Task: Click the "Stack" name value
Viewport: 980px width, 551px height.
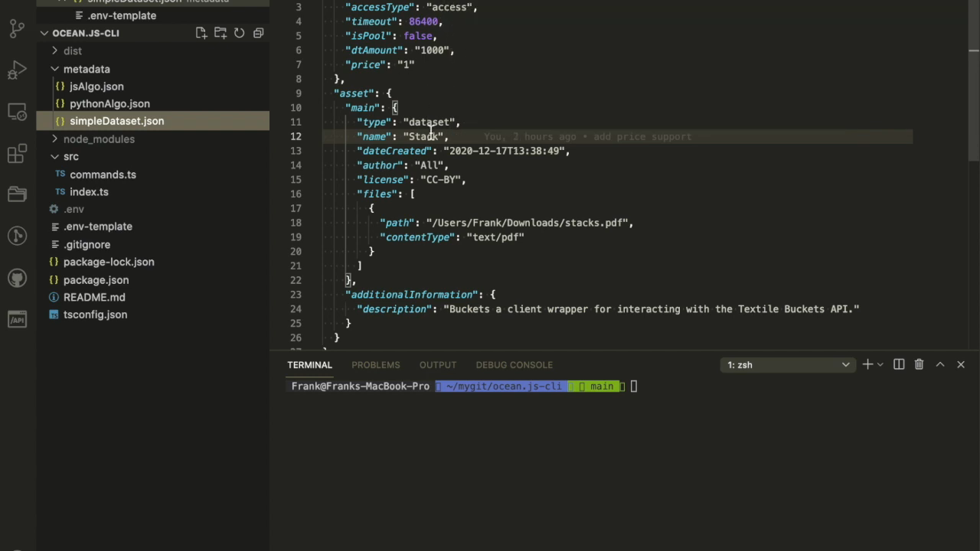Action: tap(423, 136)
